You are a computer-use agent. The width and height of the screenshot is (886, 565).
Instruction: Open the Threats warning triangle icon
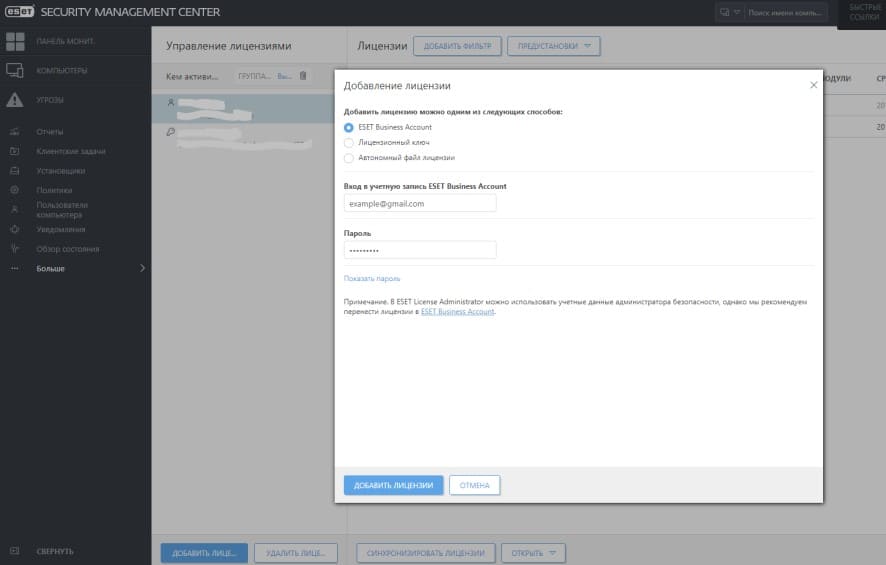tap(15, 100)
